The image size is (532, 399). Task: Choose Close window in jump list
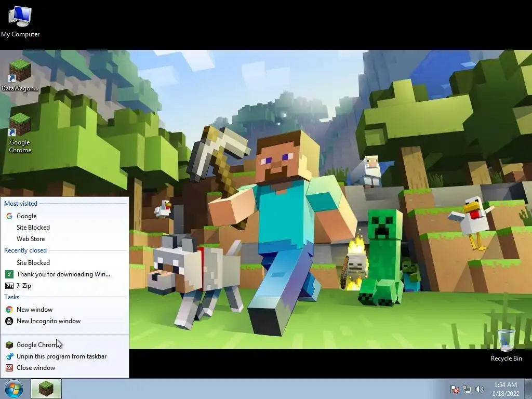(64, 368)
